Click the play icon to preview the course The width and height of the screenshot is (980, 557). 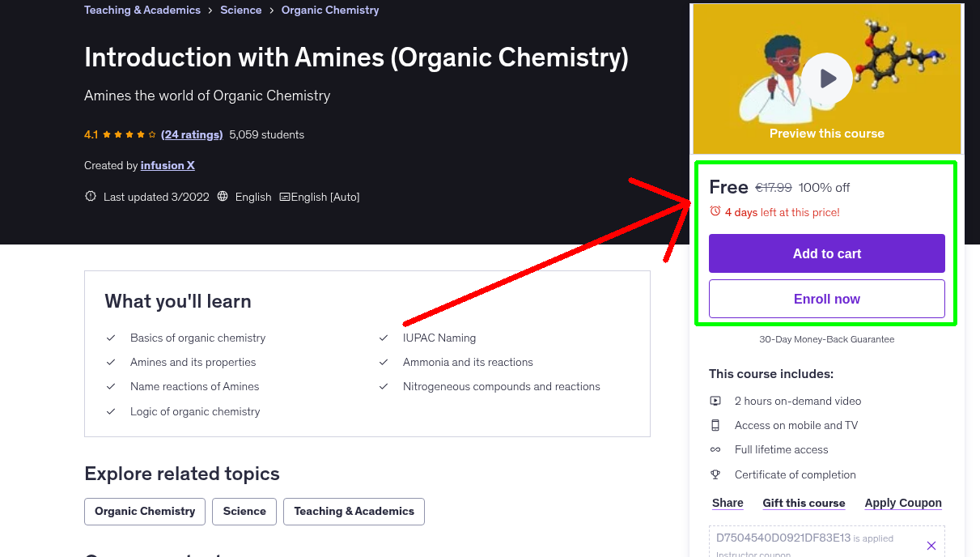click(826, 78)
